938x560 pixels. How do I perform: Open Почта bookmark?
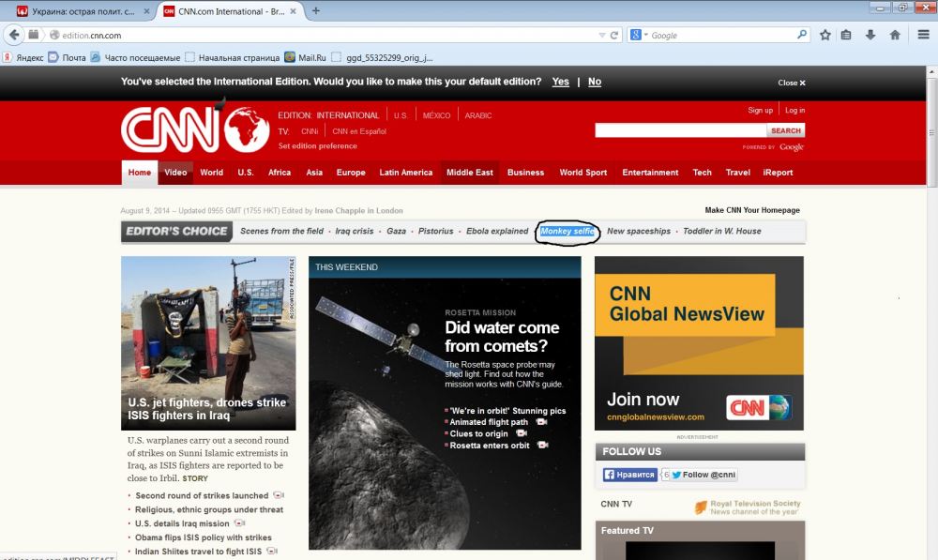pyautogui.click(x=67, y=57)
